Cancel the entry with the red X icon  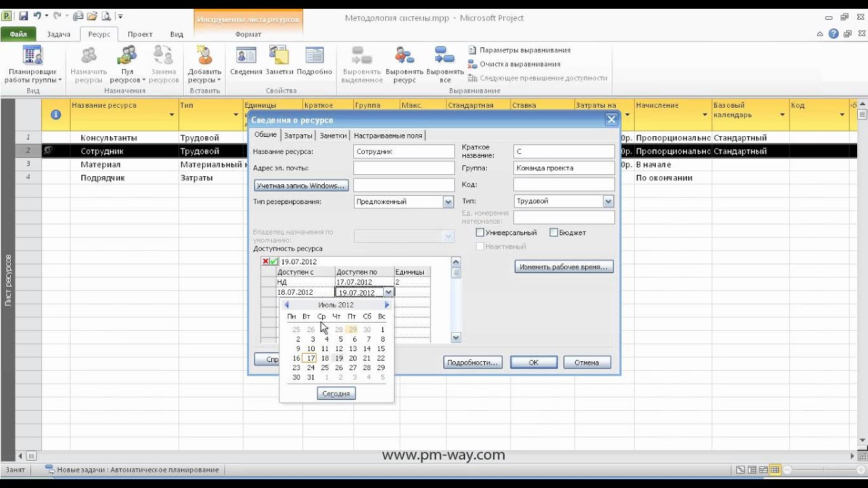tap(265, 262)
